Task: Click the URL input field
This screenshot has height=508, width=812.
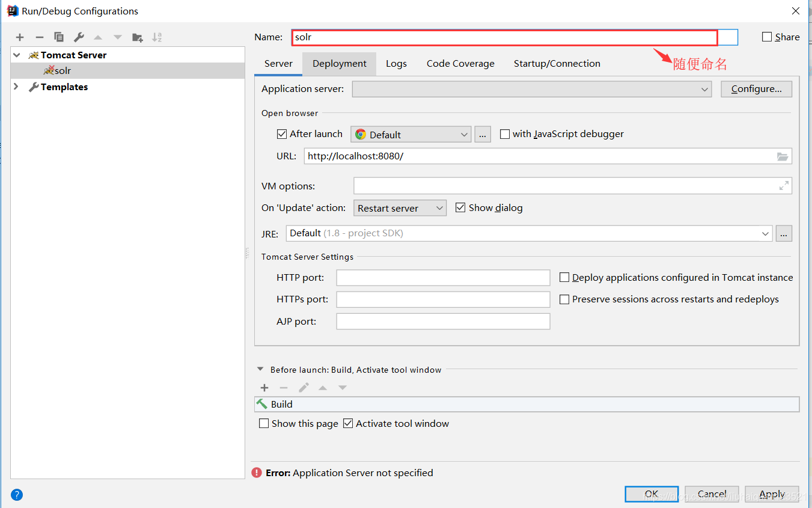Action: (548, 156)
